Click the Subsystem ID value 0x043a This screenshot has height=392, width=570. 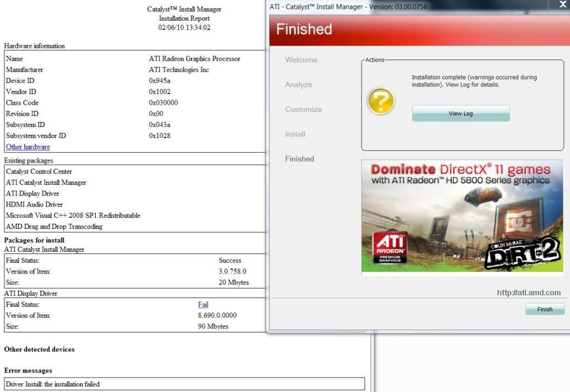click(159, 125)
